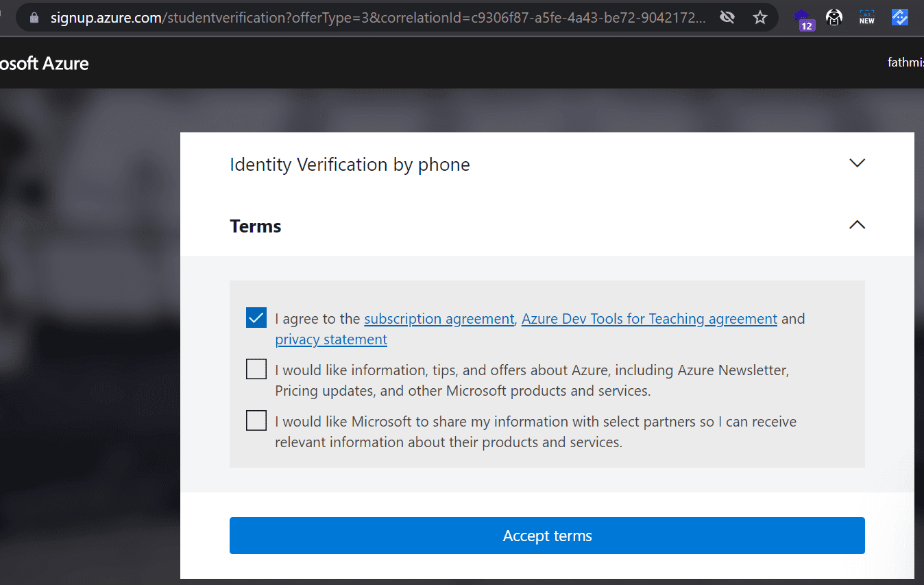Open the graduation cap extension with badge 12
Viewport: 924px width, 585px height.
click(x=803, y=19)
